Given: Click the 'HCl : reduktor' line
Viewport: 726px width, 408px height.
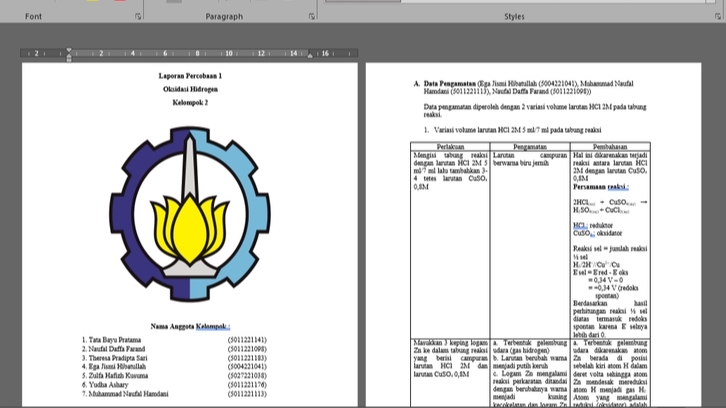Looking at the screenshot, I should point(593,226).
